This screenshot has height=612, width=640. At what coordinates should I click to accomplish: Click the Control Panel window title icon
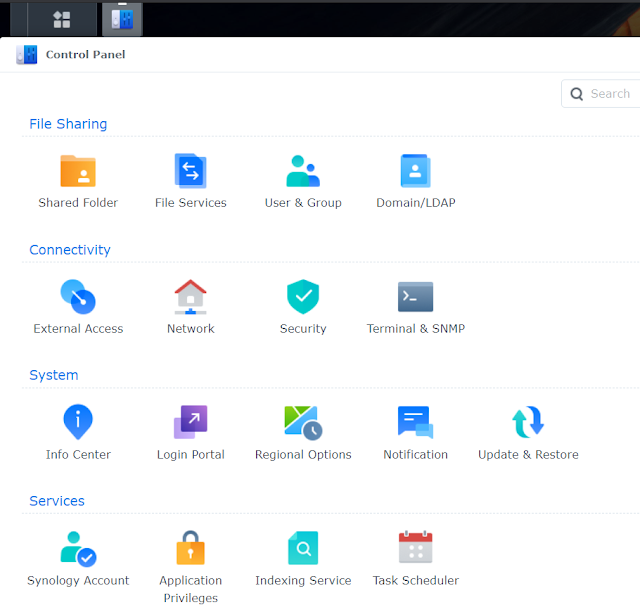click(27, 55)
